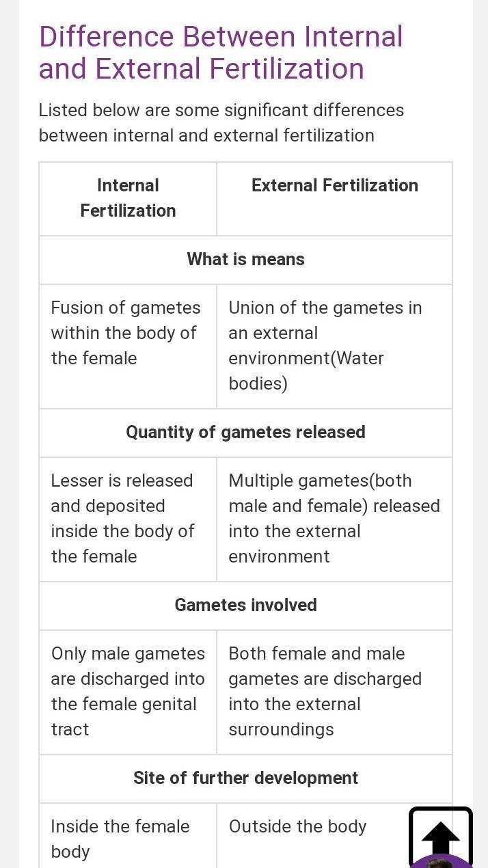The image size is (488, 868).
Task: Click the 'Multiple gametes' description cell
Action: click(334, 519)
